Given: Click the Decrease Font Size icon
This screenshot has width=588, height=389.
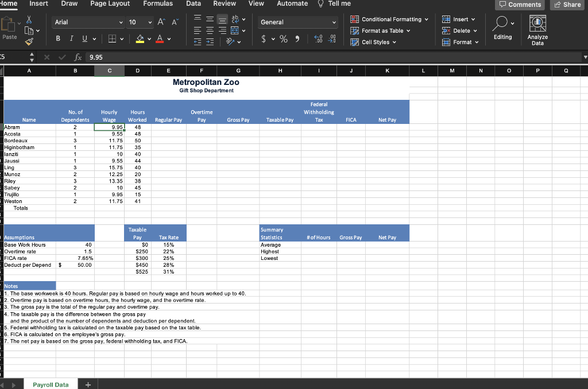Looking at the screenshot, I should click(x=175, y=22).
